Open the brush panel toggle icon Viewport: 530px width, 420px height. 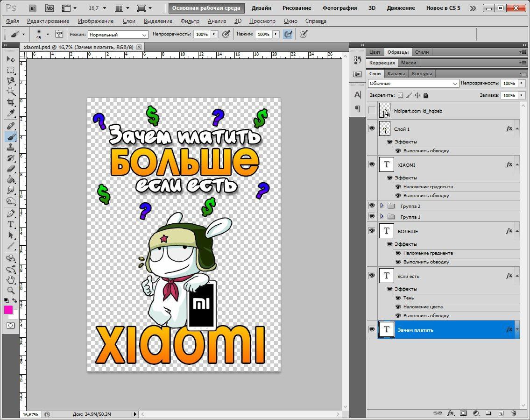(x=59, y=34)
